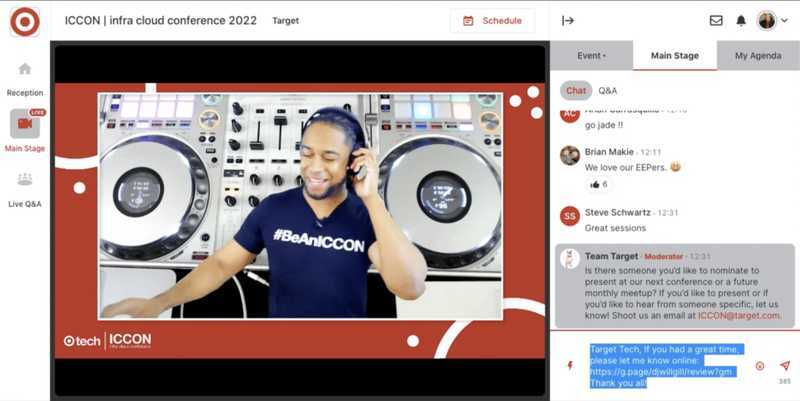Go to the live Main Stage camera icon
This screenshot has height=401, width=800.
coord(25,123)
